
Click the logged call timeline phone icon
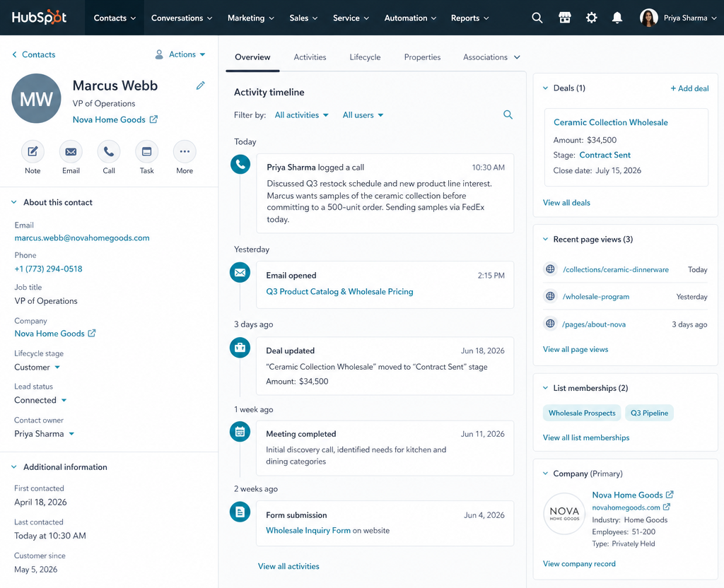click(240, 164)
